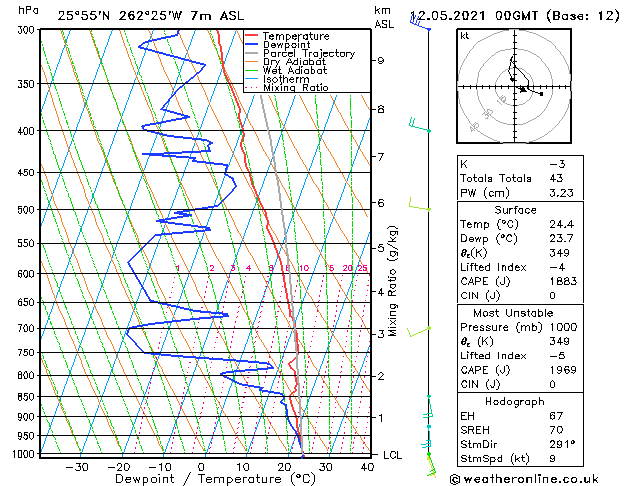The width and height of the screenshot is (629, 486).
Task: Click the wind barb at 400 hPa
Action: click(x=419, y=125)
